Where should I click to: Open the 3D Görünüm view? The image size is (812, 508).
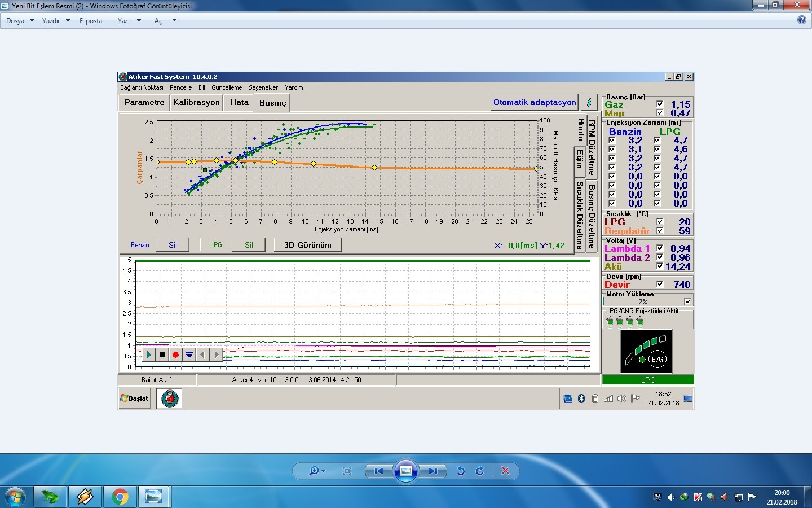coord(307,245)
